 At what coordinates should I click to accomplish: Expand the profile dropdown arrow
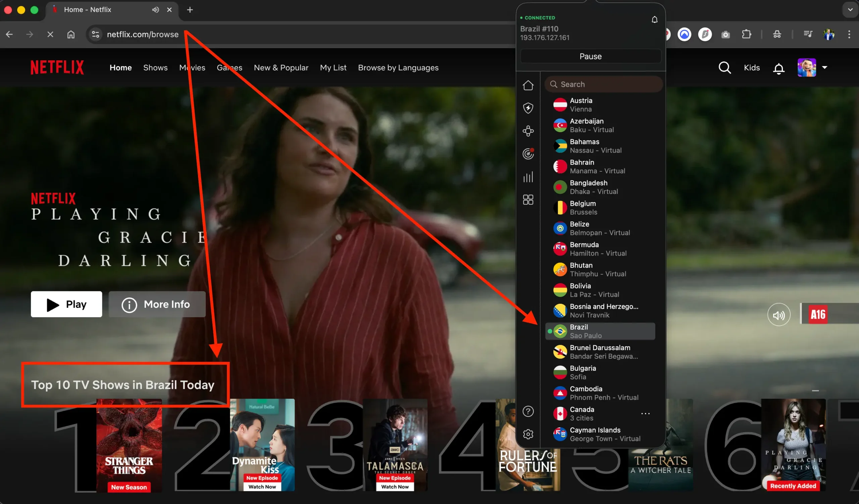825,67
